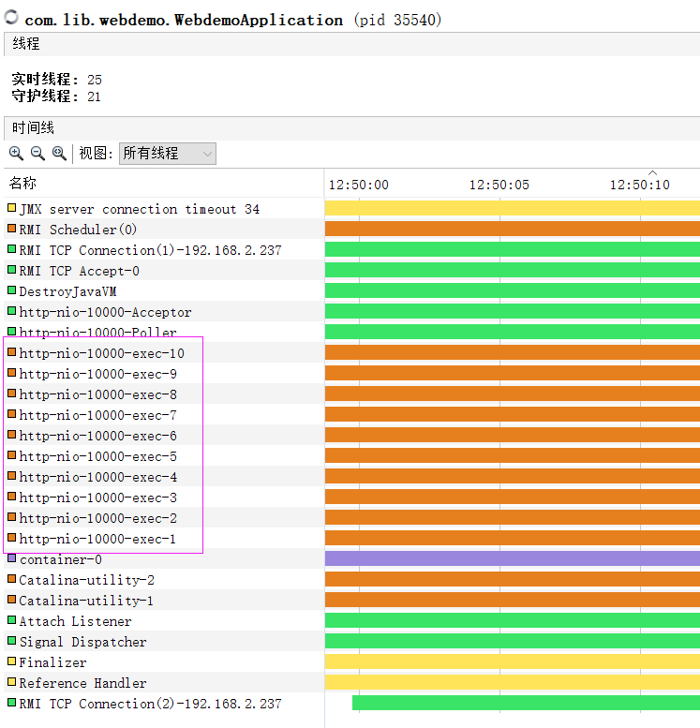Click the purple container-0 state icon
The height and width of the screenshot is (728, 700).
[12, 558]
